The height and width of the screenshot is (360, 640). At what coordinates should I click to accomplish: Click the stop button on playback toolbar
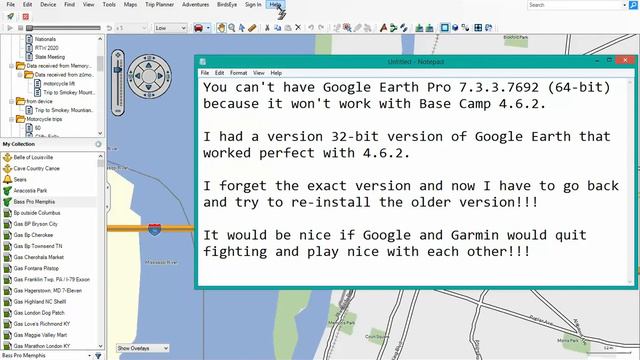20,28
